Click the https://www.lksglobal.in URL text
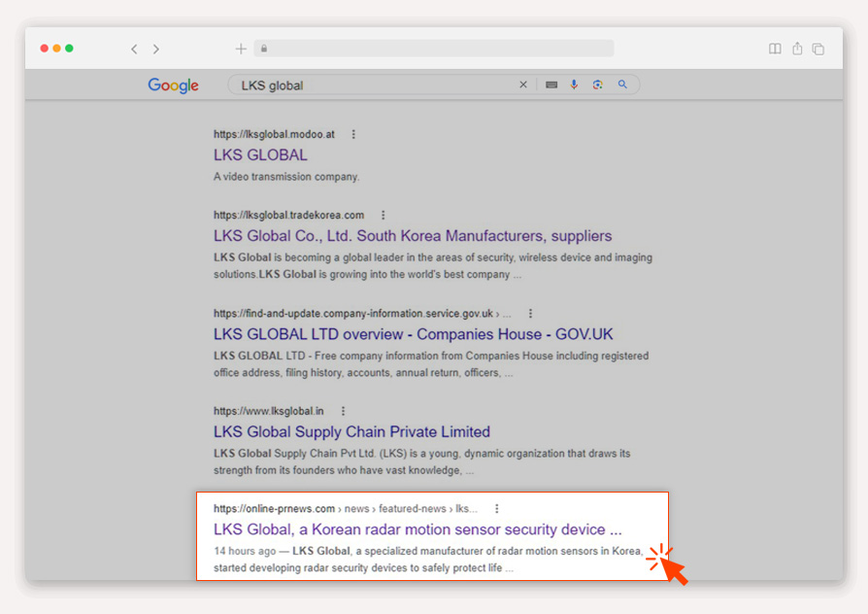This screenshot has width=868, height=614. tap(269, 411)
